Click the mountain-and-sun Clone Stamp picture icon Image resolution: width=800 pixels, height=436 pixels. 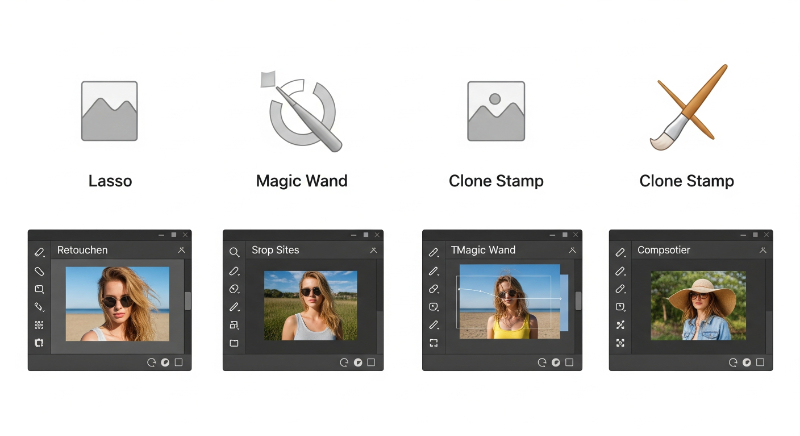496,111
